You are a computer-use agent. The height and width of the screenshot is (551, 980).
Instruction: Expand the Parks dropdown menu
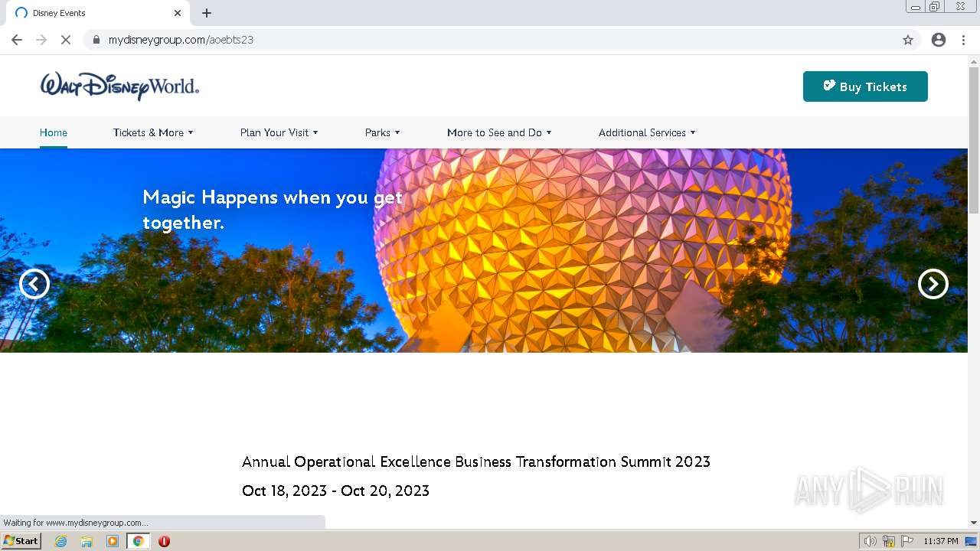click(382, 132)
